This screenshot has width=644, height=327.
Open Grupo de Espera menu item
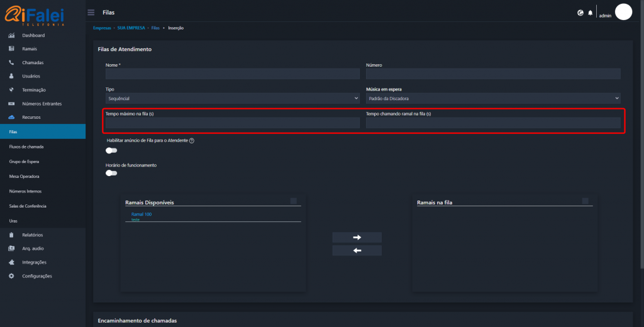[24, 162]
